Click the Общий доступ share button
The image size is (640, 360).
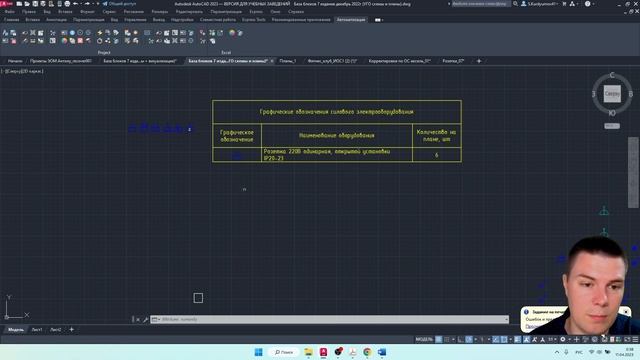(x=119, y=4)
